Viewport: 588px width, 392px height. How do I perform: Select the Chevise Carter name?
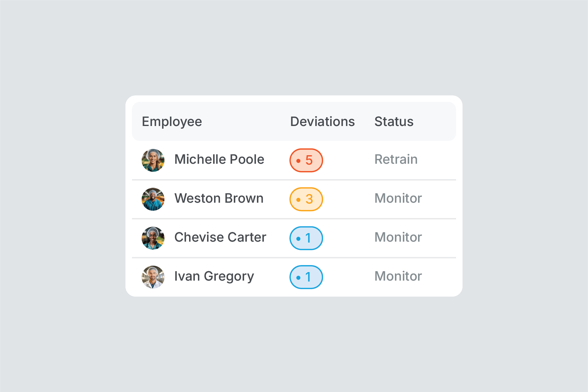[x=220, y=237]
